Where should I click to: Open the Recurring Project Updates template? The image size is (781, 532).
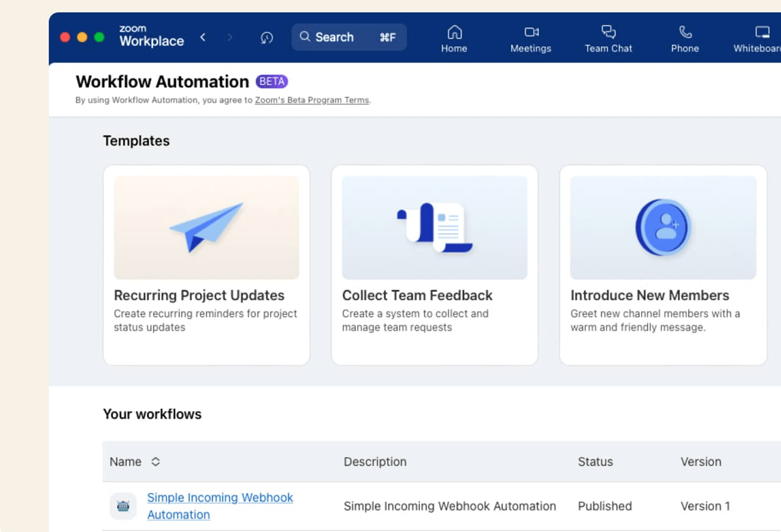pos(206,265)
